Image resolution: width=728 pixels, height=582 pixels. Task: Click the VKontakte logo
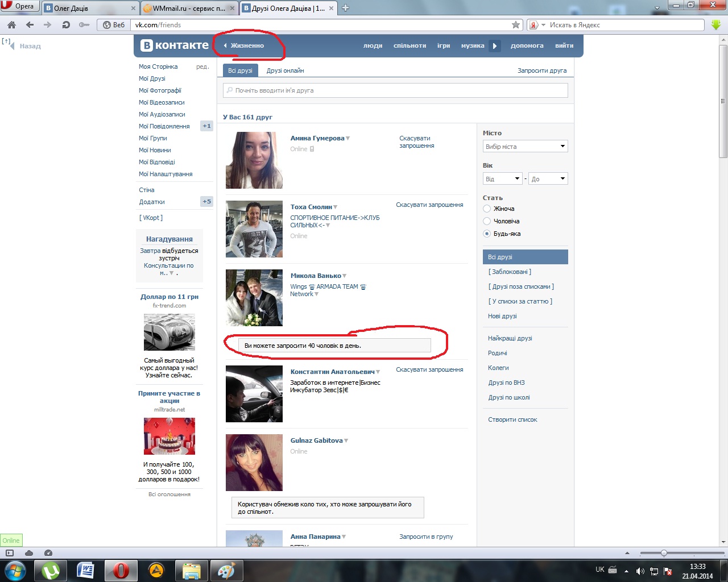point(175,45)
